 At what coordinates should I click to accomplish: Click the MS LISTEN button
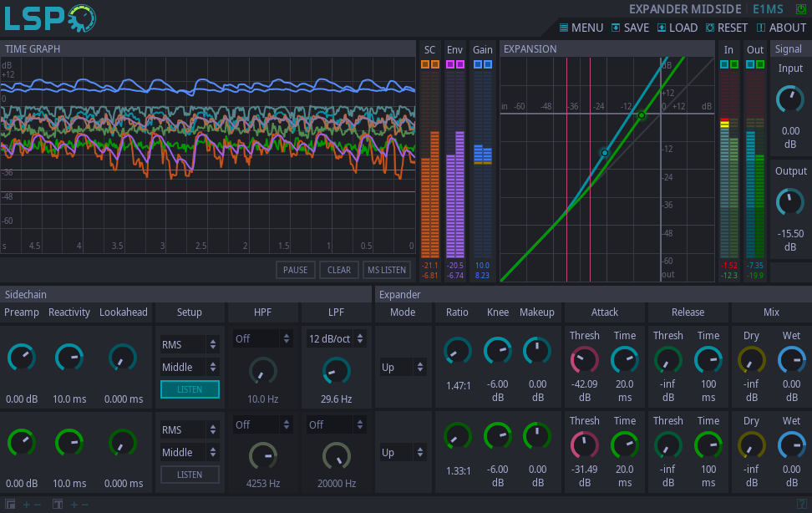point(387,270)
